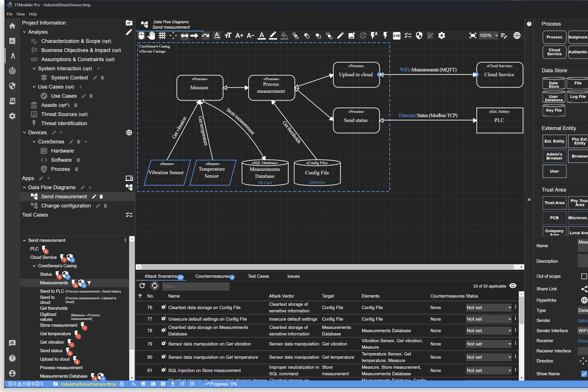Viewport: 588px width, 392px height.
Task: Uncheck the Show Name checkbox
Action: point(584,374)
